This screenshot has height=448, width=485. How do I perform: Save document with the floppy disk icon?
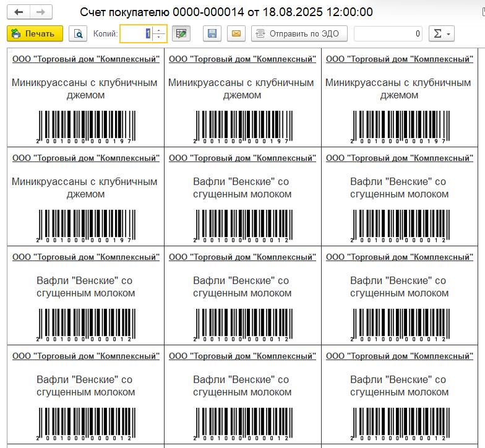click(x=212, y=33)
